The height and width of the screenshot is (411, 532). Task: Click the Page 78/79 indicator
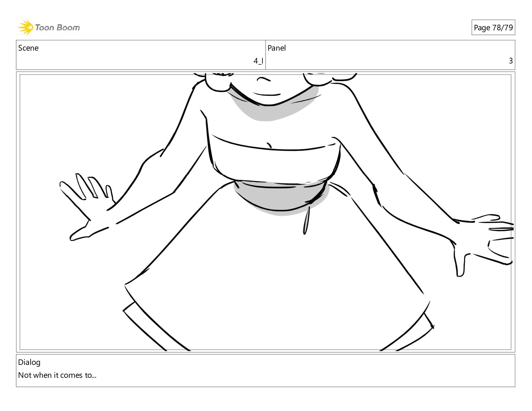pos(493,28)
